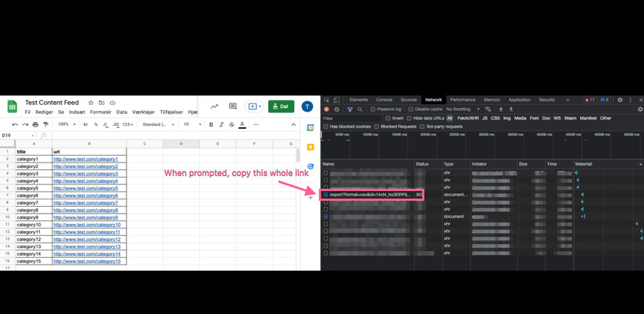644x314 pixels.
Task: Click the text color button in toolbar
Action: [242, 124]
